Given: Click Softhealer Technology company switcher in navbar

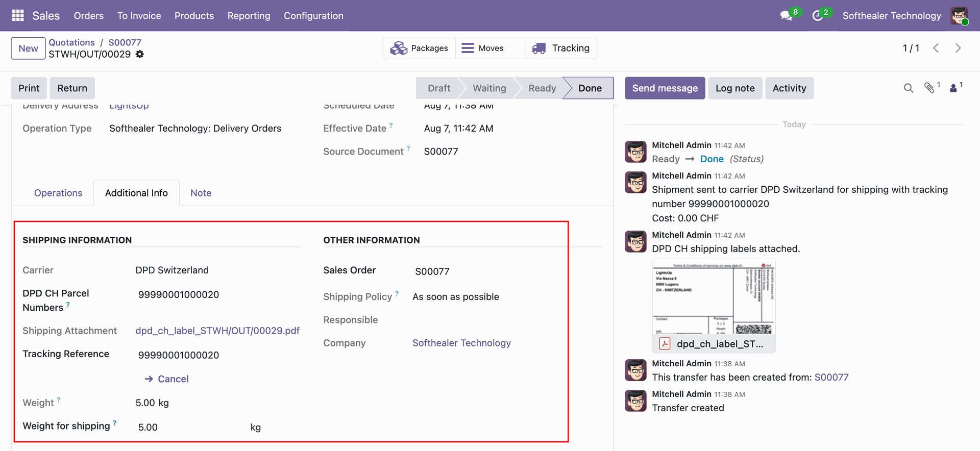Looking at the screenshot, I should coord(892,16).
